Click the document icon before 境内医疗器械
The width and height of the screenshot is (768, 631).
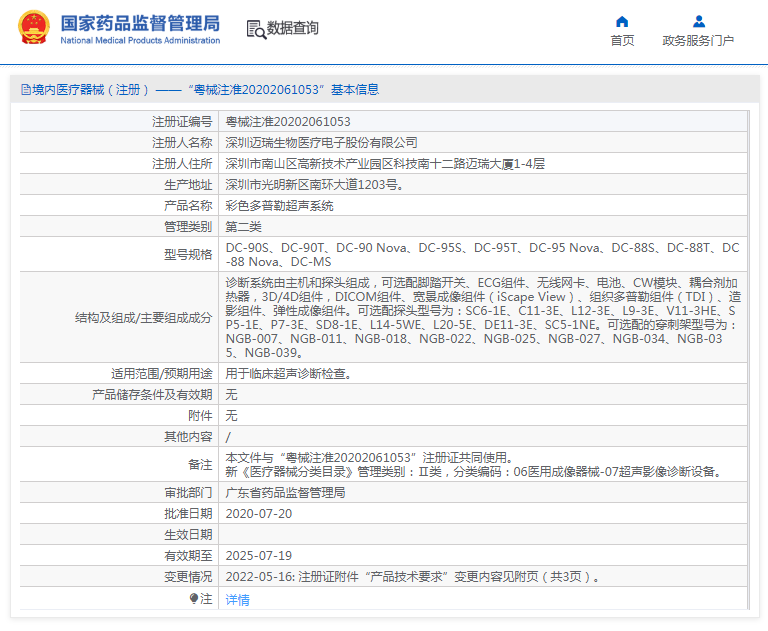pyautogui.click(x=25, y=90)
